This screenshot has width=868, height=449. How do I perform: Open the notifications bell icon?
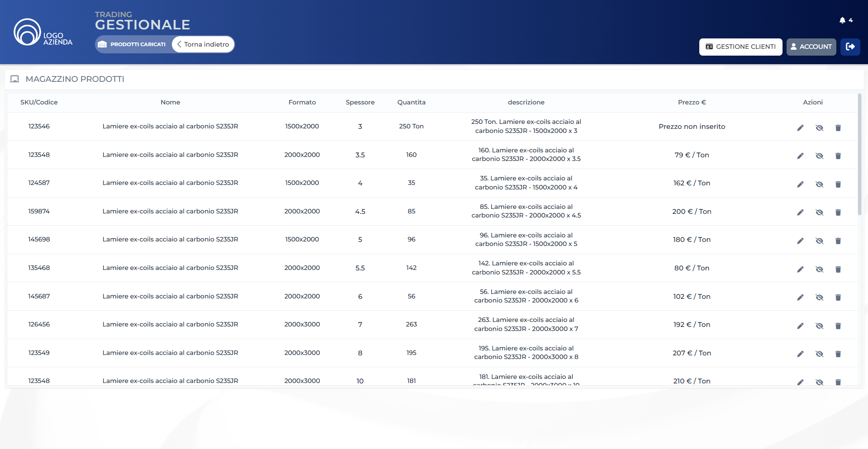point(842,20)
